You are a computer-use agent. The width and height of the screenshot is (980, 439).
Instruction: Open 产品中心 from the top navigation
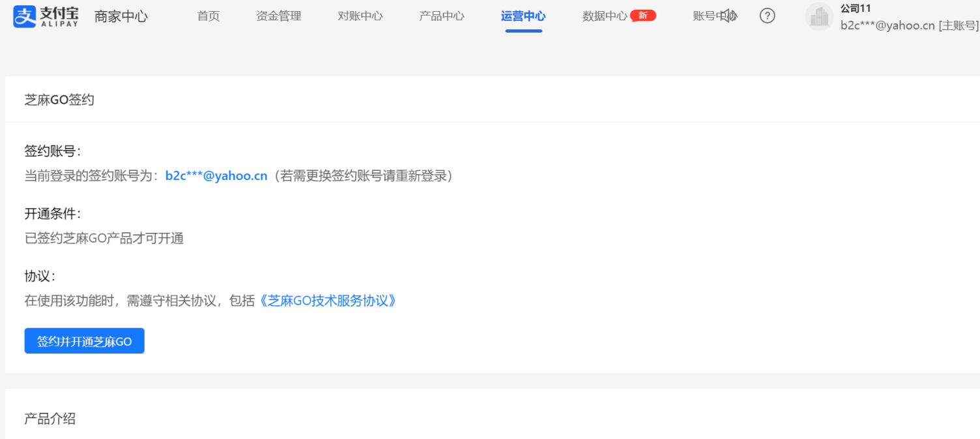coord(442,16)
